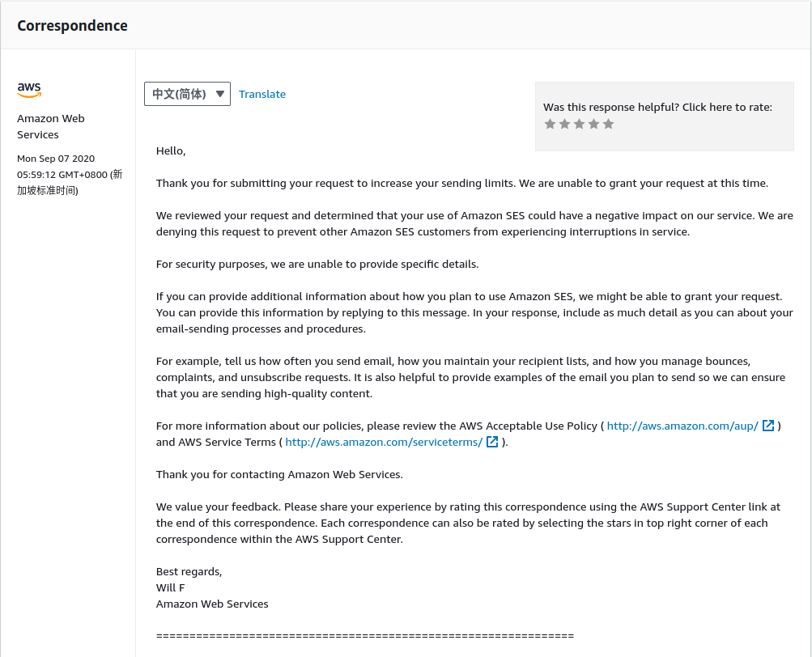Rate the response one star
This screenshot has width=812, height=657.
551,124
